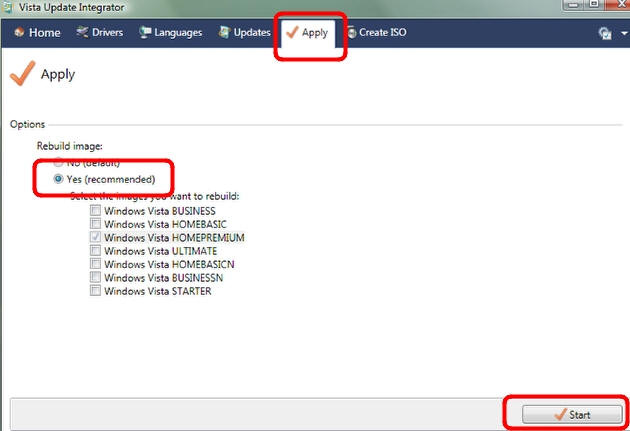Open the Home tab
This screenshot has height=431, width=630.
pyautogui.click(x=38, y=33)
